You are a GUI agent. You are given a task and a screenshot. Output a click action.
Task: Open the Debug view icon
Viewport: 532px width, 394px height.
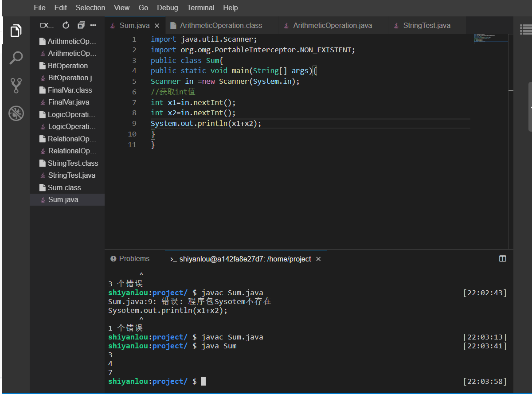coord(16,113)
